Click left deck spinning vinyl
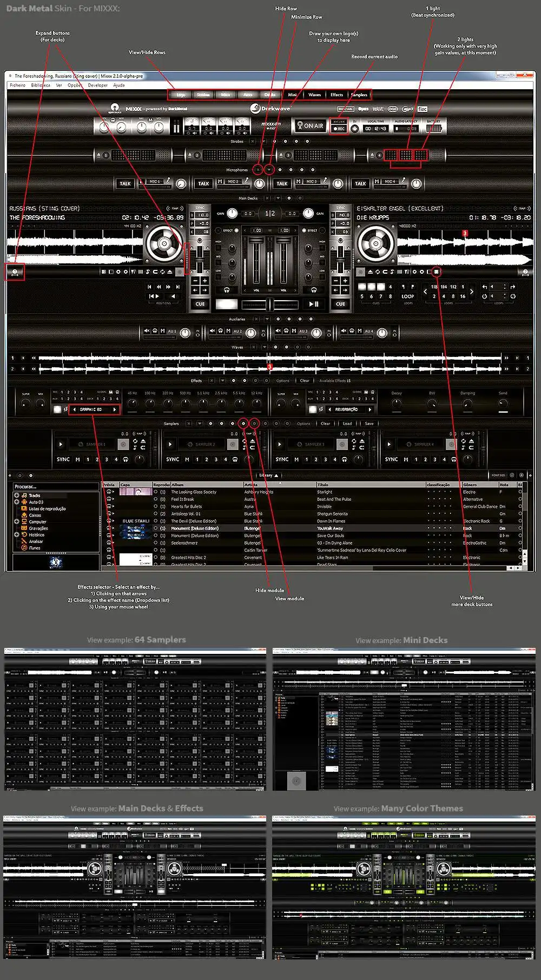 click(164, 244)
